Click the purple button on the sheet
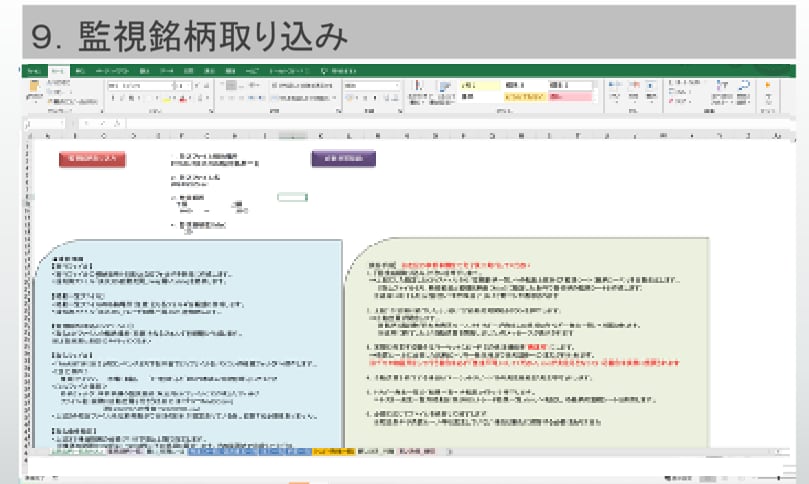The image size is (809, 484). point(344,159)
